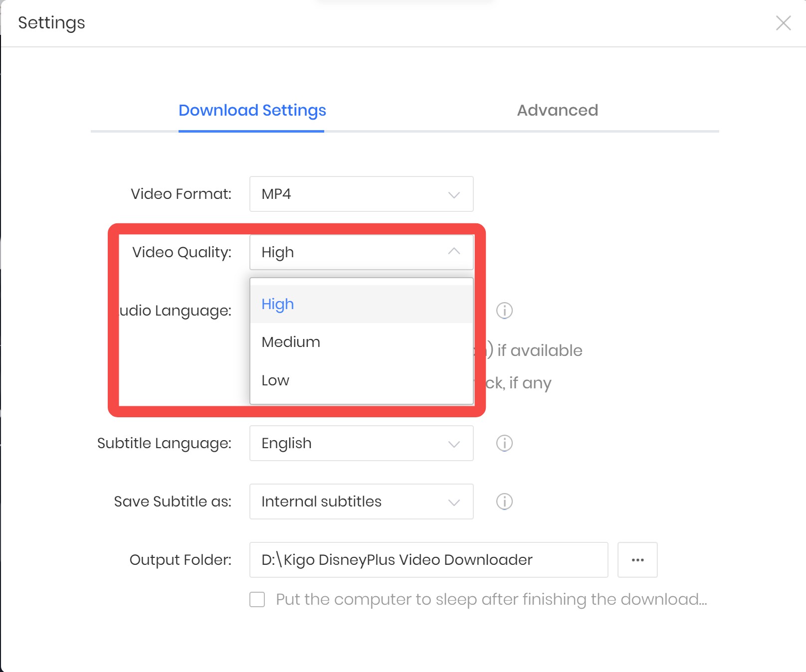
Task: Click the Subtitle Language label text
Action: pos(164,443)
